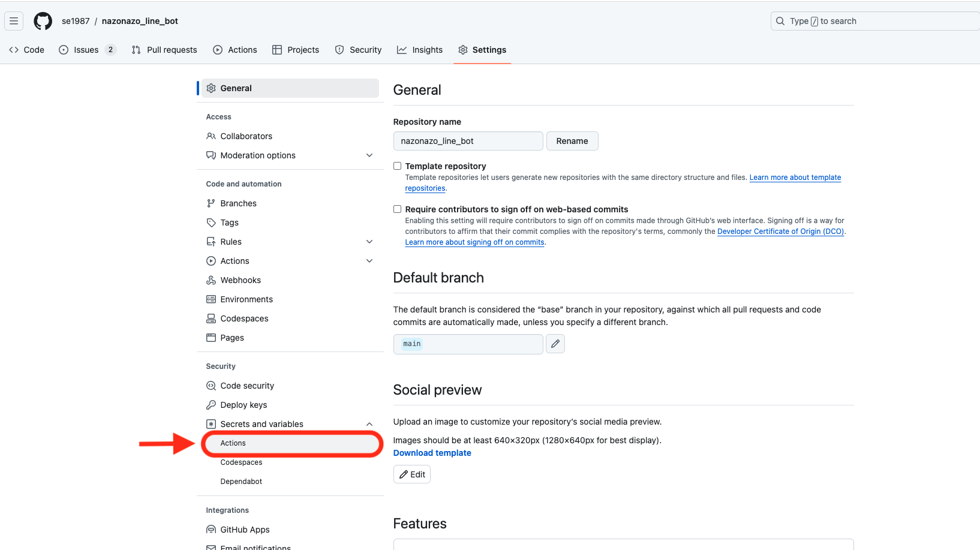This screenshot has height=550, width=980.
Task: Click the Environments server icon
Action: pos(211,299)
